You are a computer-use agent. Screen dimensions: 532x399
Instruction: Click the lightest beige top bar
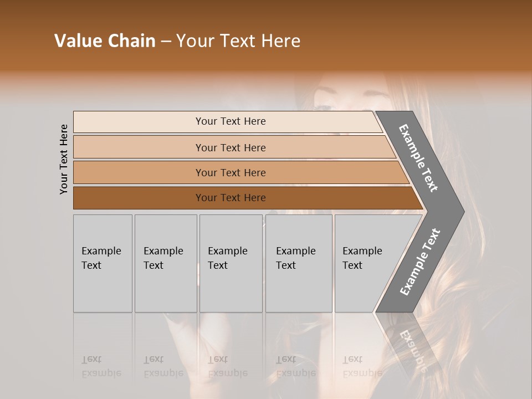click(230, 121)
